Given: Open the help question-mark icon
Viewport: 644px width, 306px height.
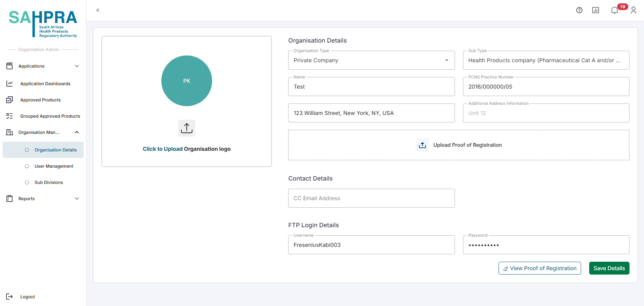Looking at the screenshot, I should tap(579, 10).
